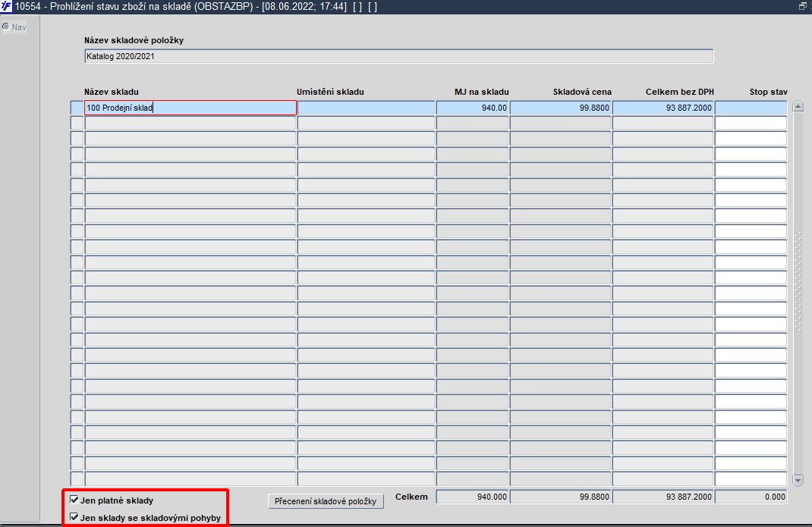Click the total Skladová cena 99.8800 field
This screenshot has height=527, width=812.
(x=560, y=497)
